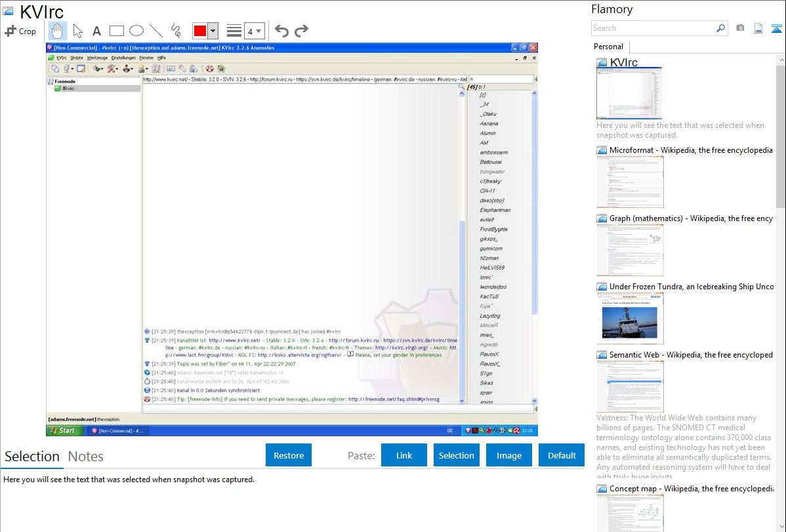Click user 'HeILVIS69' in KVIrc user list

[492, 268]
